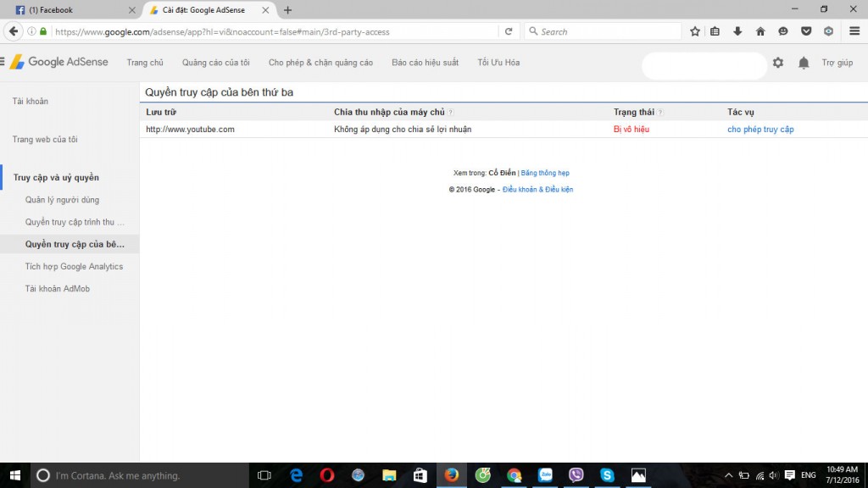The image size is (868, 488).
Task: Reload the page with the refresh icon
Action: click(509, 31)
